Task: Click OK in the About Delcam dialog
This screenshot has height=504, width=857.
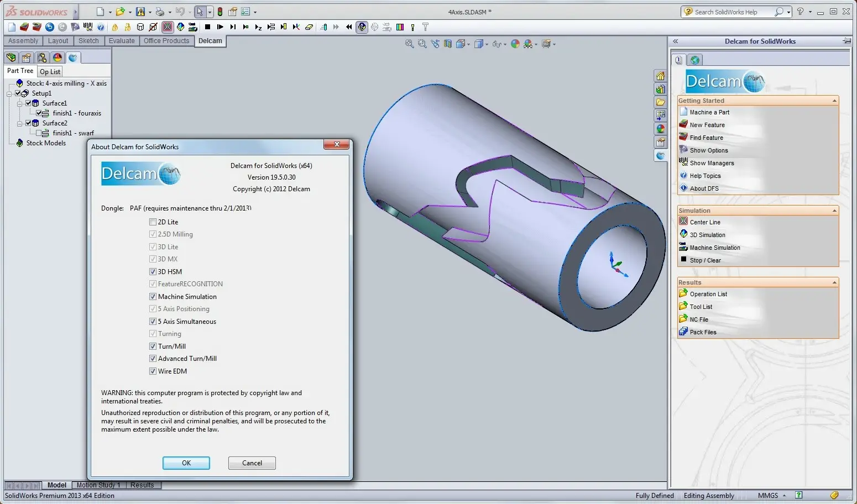Action: (x=186, y=463)
